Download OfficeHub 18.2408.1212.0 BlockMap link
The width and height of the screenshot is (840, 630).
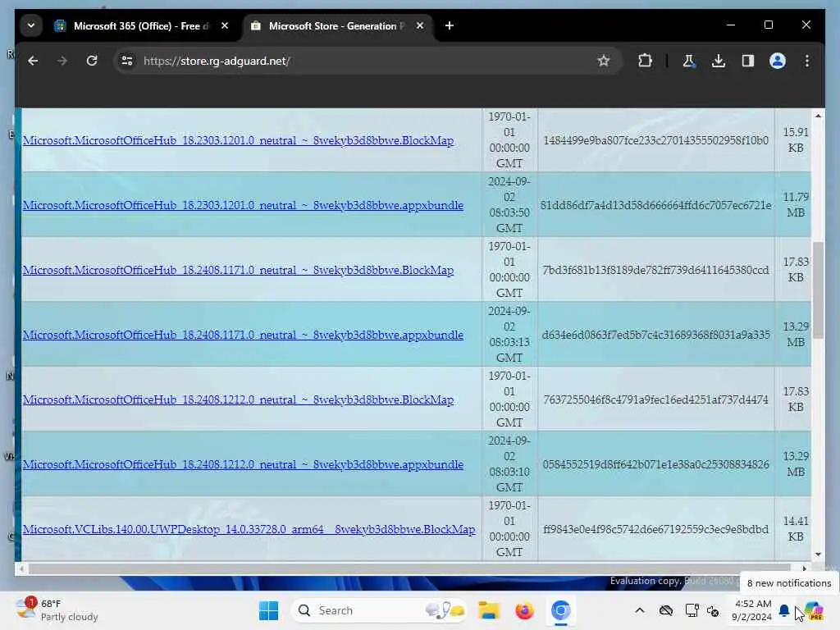238,399
